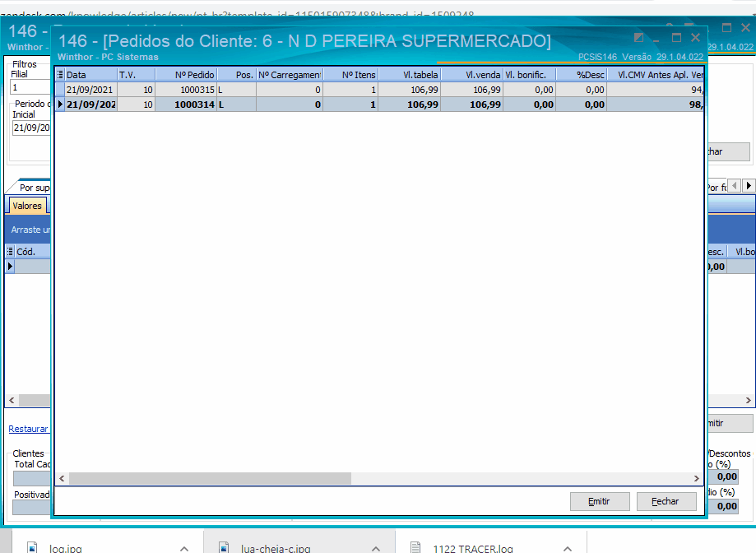
Task: Open grid column chooser icon beside Data header
Action: (60, 75)
